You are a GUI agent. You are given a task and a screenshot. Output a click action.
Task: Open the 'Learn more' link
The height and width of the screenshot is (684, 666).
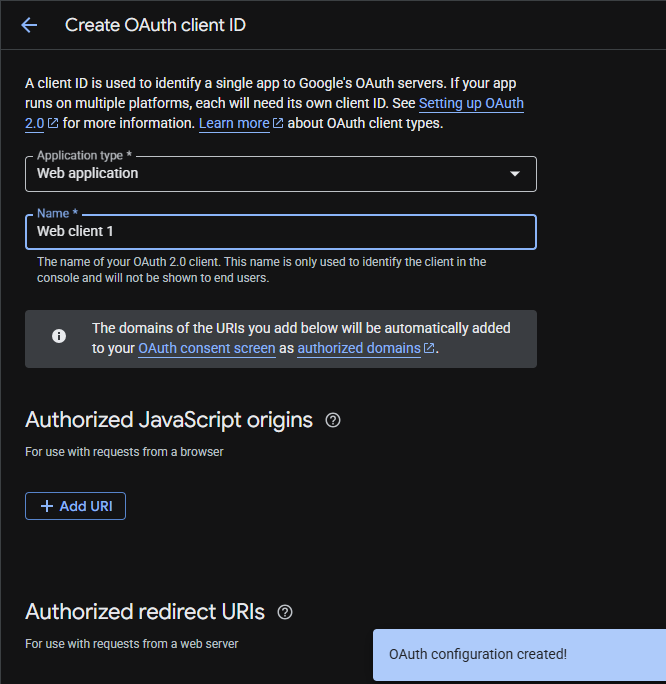point(234,123)
